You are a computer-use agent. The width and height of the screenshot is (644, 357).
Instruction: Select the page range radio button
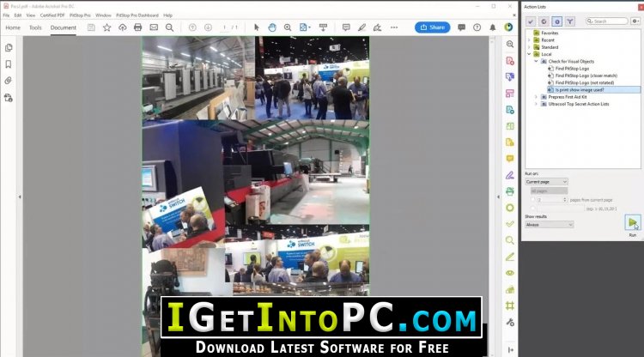coord(531,209)
